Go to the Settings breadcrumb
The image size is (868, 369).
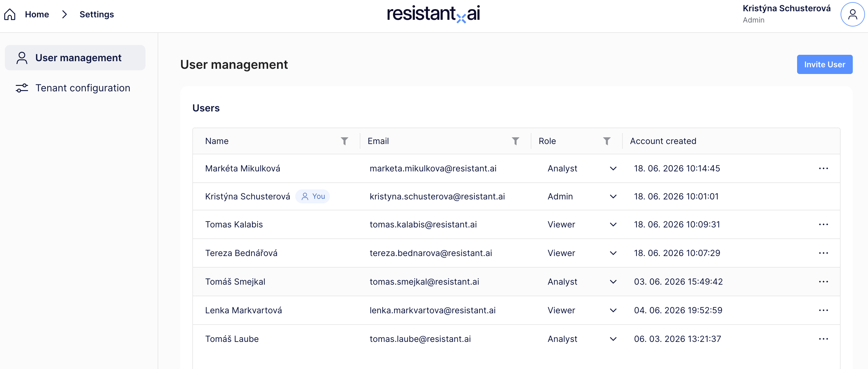tap(97, 15)
